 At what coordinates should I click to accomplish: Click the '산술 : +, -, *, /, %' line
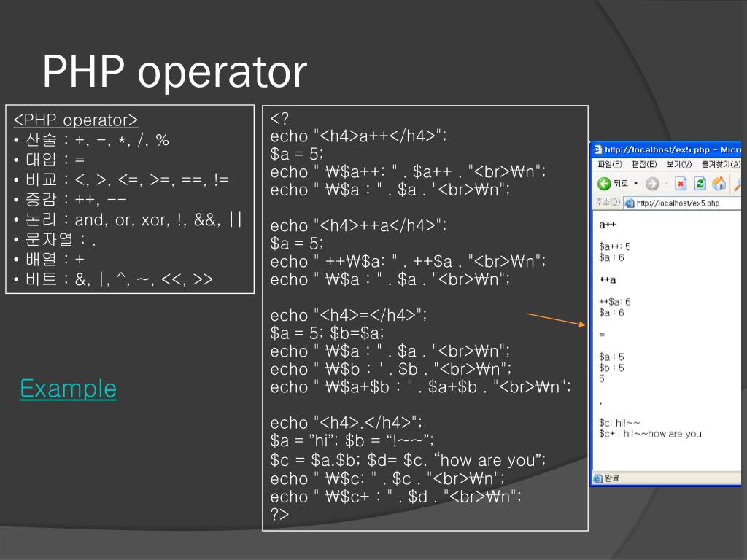click(91, 140)
